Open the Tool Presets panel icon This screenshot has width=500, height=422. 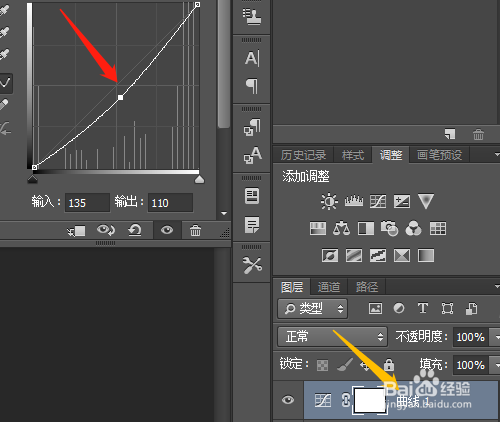pyautogui.click(x=252, y=265)
